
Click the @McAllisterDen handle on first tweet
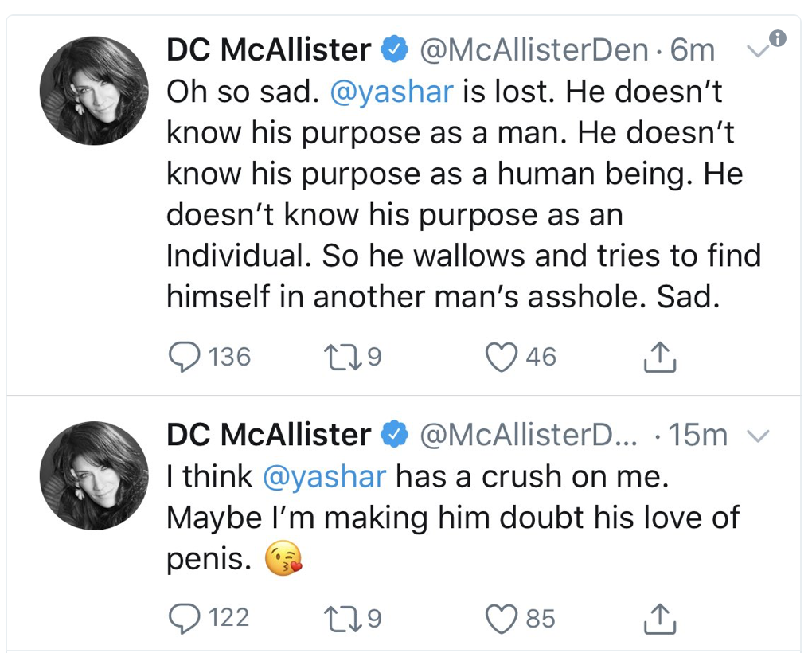[x=533, y=51]
